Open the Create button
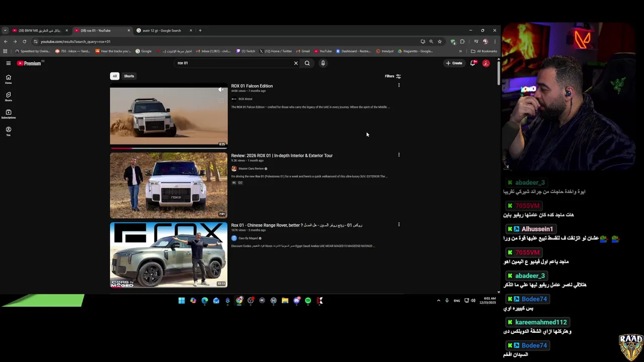 pyautogui.click(x=454, y=63)
